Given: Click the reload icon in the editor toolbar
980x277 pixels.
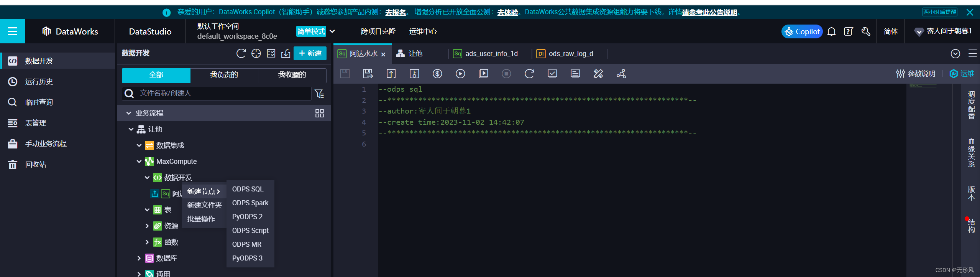Looking at the screenshot, I should 529,74.
